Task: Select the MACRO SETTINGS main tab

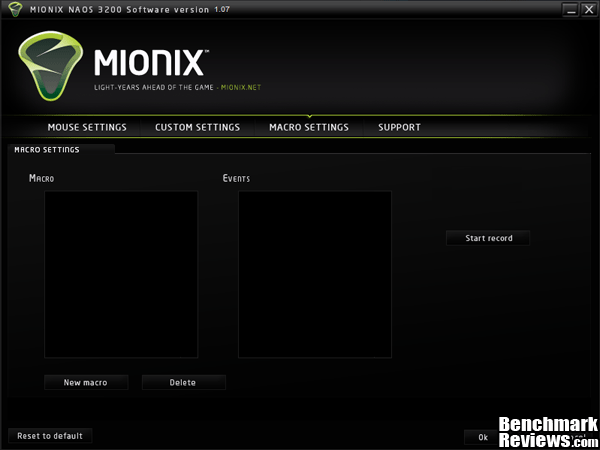Action: [x=309, y=127]
